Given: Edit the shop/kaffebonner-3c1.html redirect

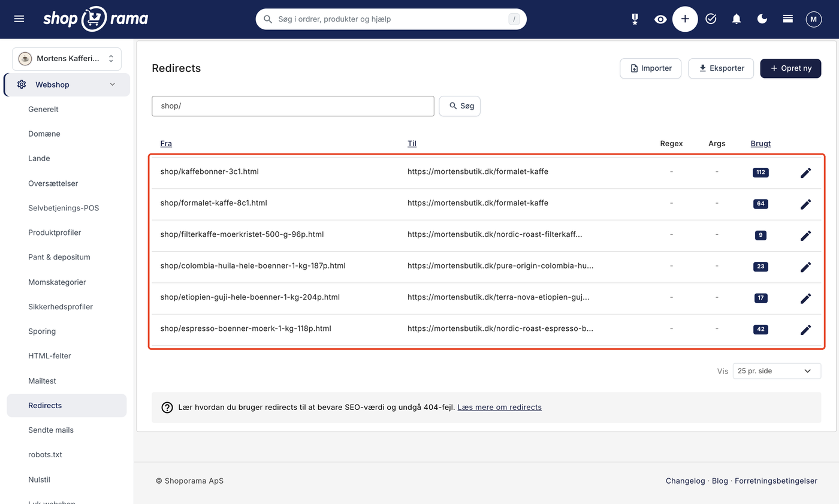Looking at the screenshot, I should click(806, 173).
